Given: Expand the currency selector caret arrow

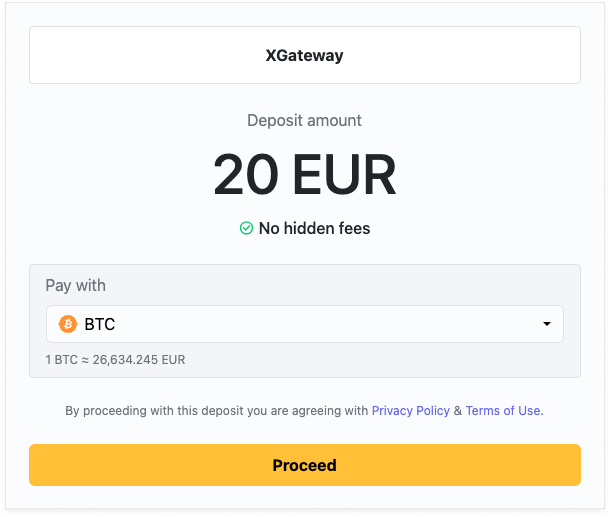Looking at the screenshot, I should pyautogui.click(x=546, y=324).
